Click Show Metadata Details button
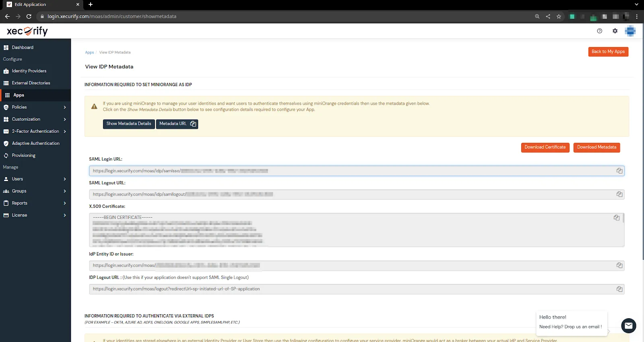Image resolution: width=644 pixels, height=342 pixels. (x=129, y=124)
